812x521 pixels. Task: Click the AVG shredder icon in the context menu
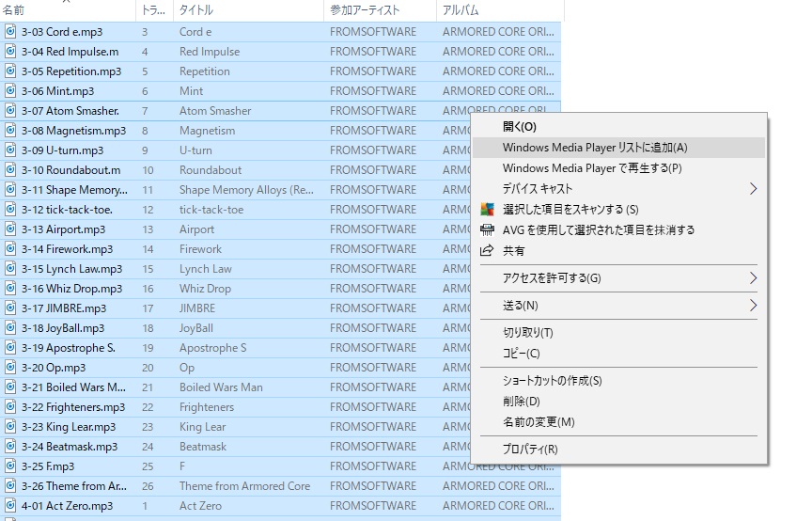coord(487,229)
